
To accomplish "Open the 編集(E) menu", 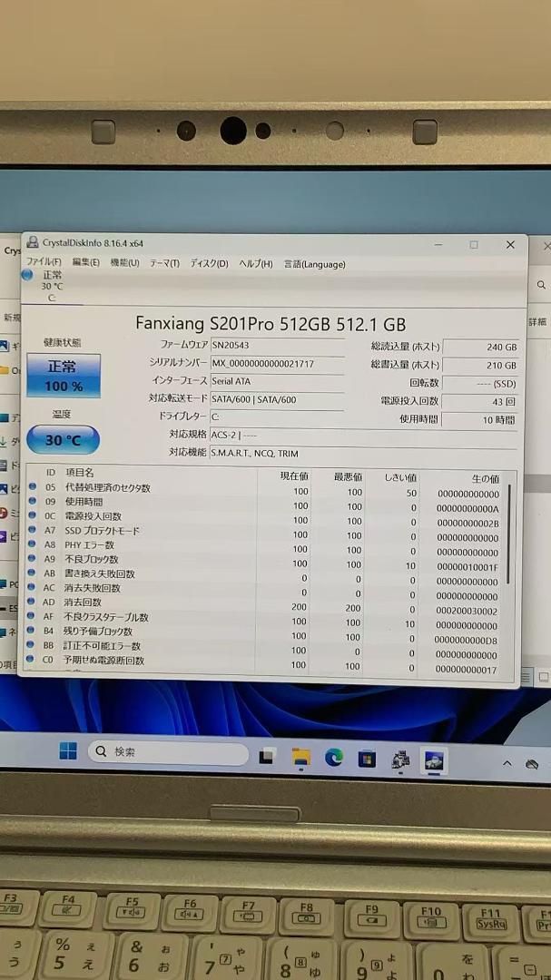I will 85,263.
